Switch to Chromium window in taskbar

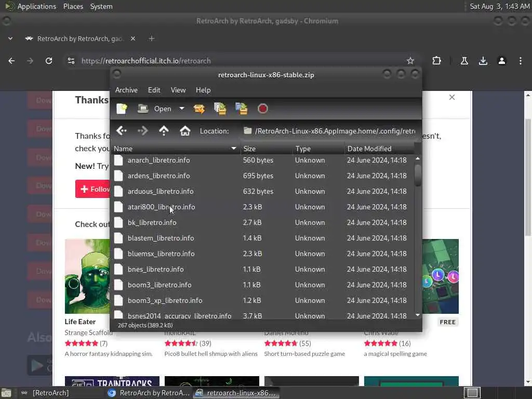coord(149,393)
